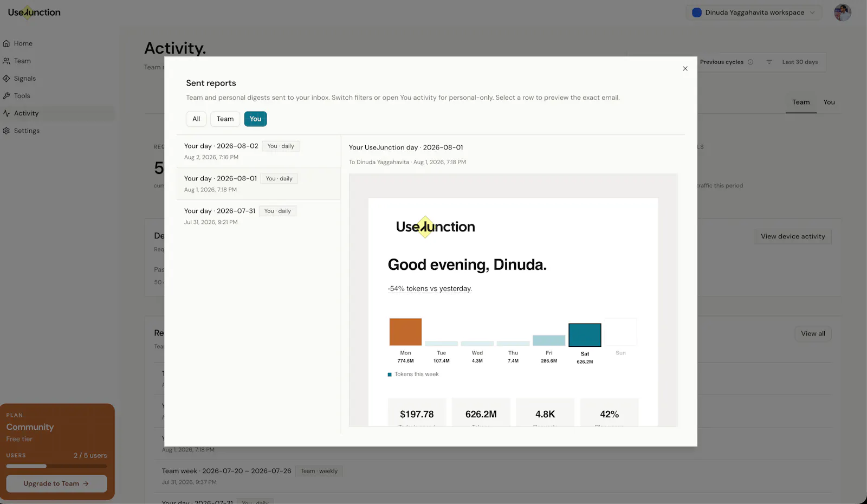Click the View device activity button
The width and height of the screenshot is (867, 504).
coord(793,236)
